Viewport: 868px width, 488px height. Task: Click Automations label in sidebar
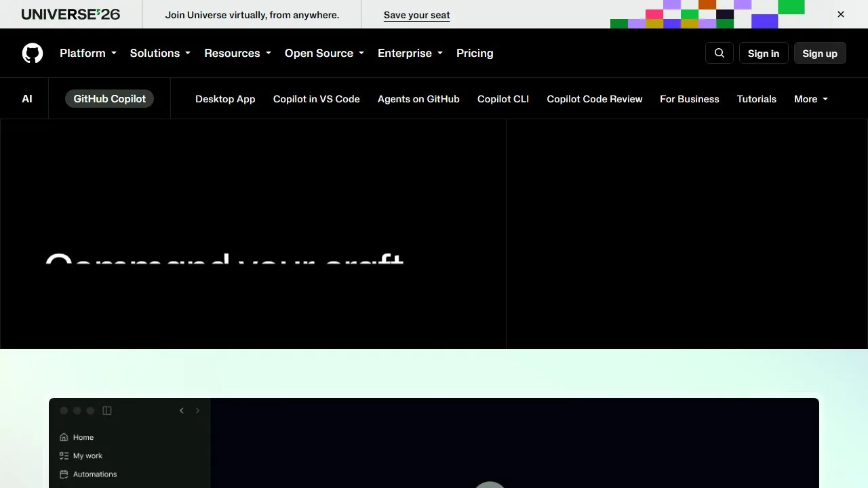click(x=95, y=474)
